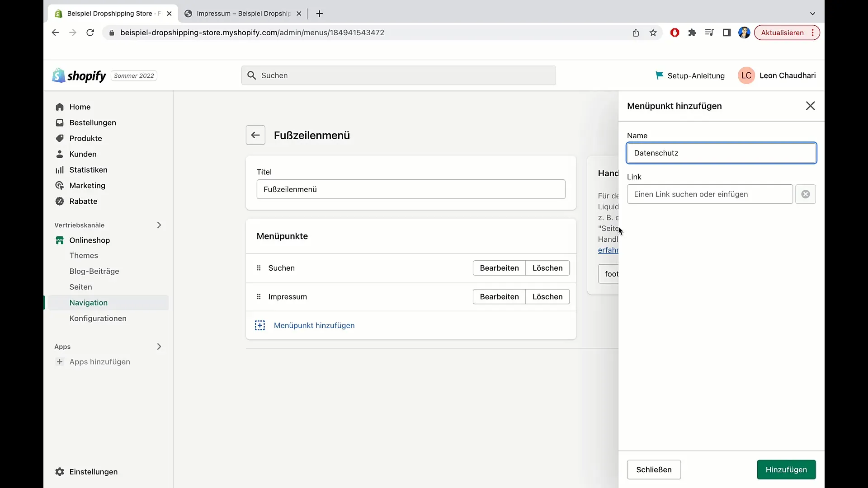Image resolution: width=868 pixels, height=488 pixels.
Task: Click the Suchen search bar
Action: [x=399, y=75]
